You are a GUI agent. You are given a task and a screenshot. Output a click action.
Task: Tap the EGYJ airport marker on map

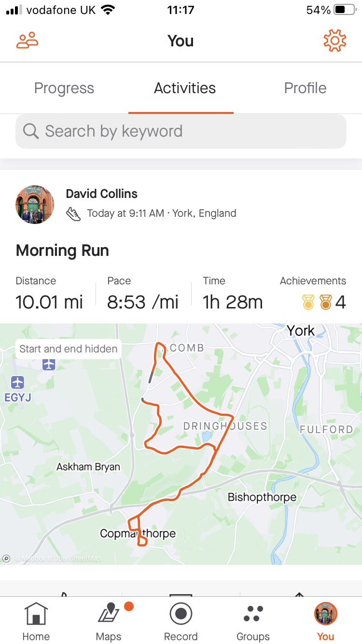(x=18, y=383)
